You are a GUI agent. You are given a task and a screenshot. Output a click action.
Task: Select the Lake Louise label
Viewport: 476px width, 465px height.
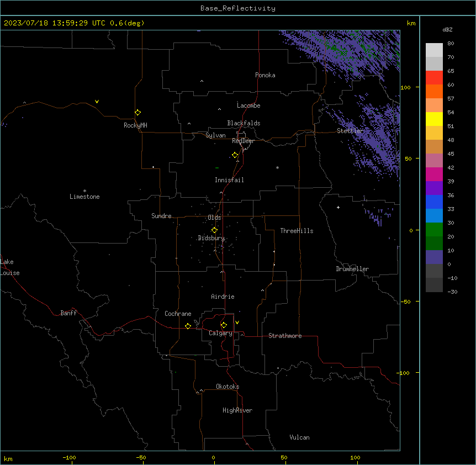coord(10,267)
